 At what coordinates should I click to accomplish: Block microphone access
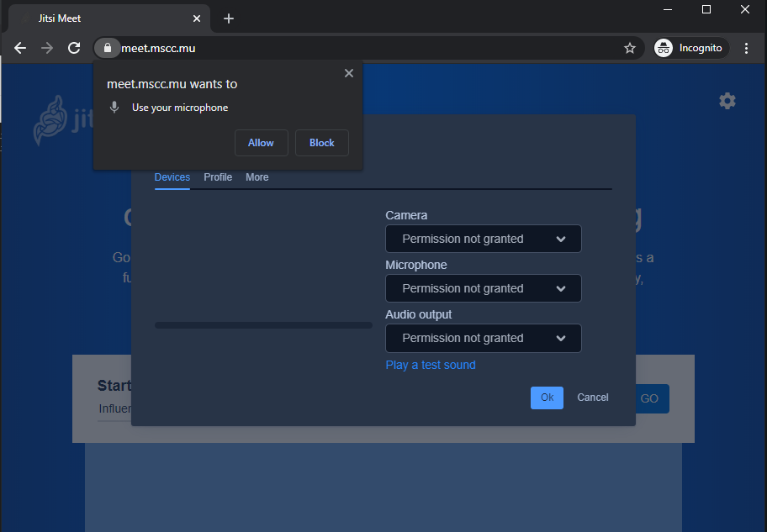321,143
